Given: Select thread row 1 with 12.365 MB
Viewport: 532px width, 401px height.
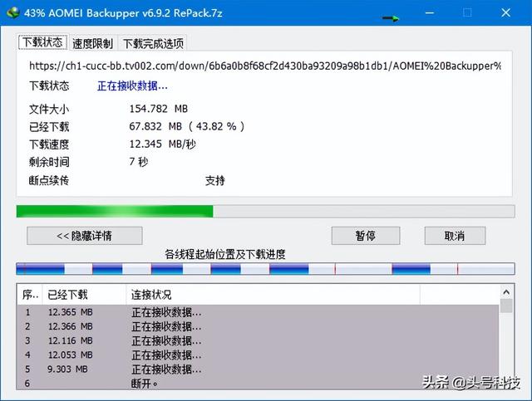Looking at the screenshot, I should (258, 312).
